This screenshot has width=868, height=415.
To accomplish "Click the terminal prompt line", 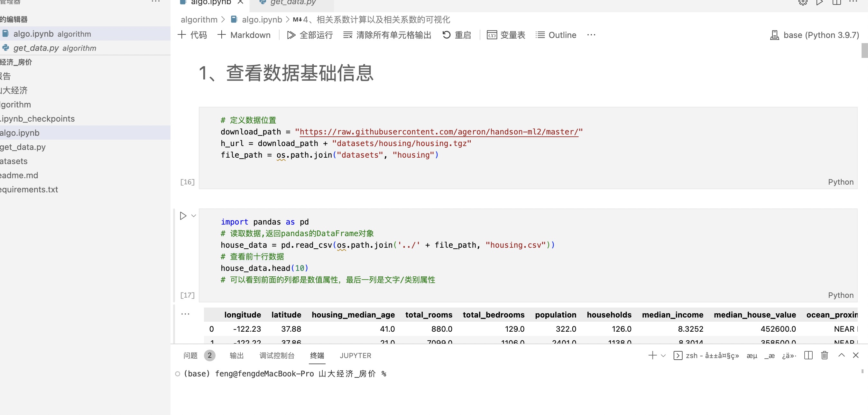I will coord(285,373).
